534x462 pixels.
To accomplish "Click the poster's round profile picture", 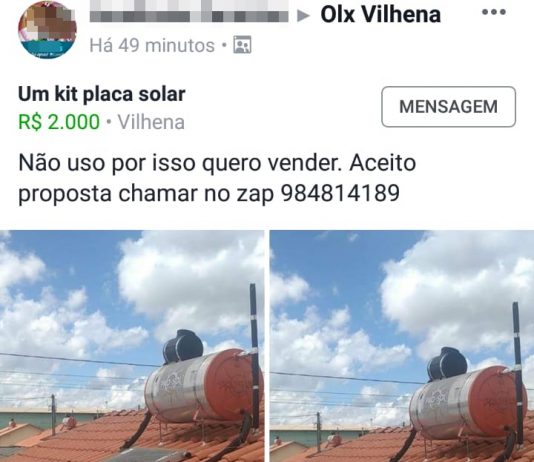I will 47,30.
